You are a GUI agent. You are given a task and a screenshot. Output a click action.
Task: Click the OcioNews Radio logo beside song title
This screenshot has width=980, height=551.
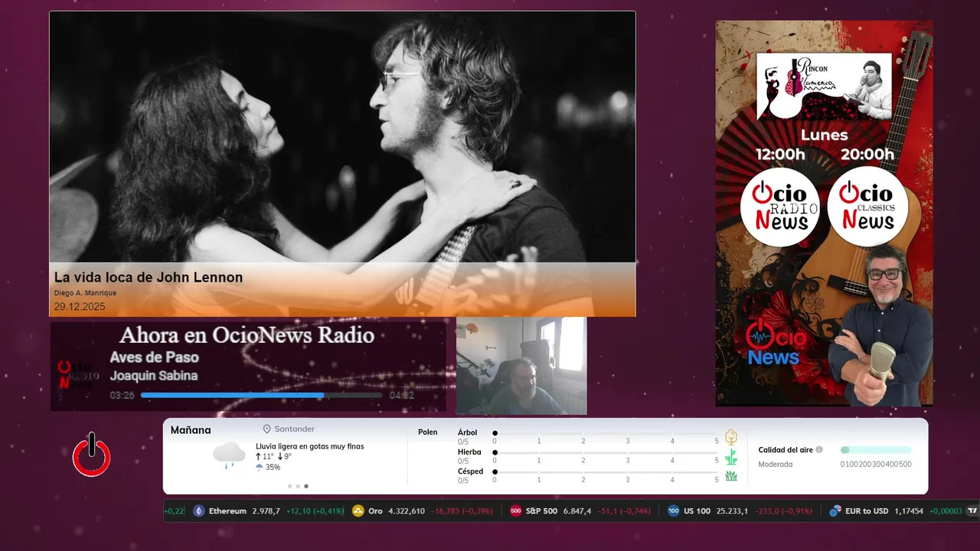(78, 376)
